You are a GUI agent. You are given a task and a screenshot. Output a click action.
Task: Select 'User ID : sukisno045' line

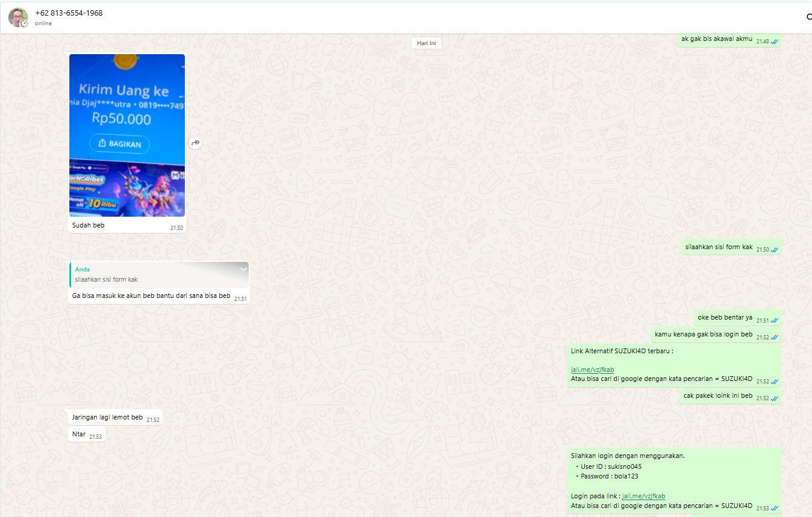coord(611,466)
